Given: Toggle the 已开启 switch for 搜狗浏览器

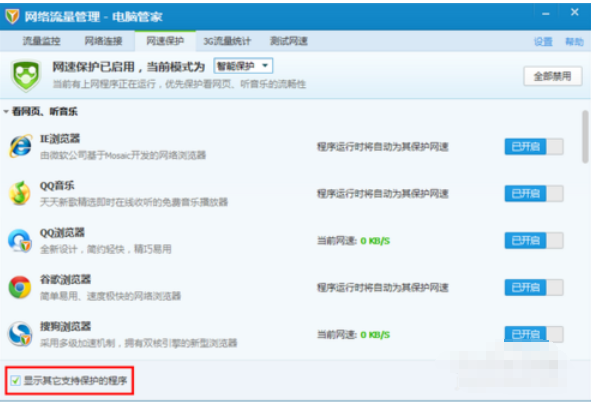Looking at the screenshot, I should tap(534, 334).
